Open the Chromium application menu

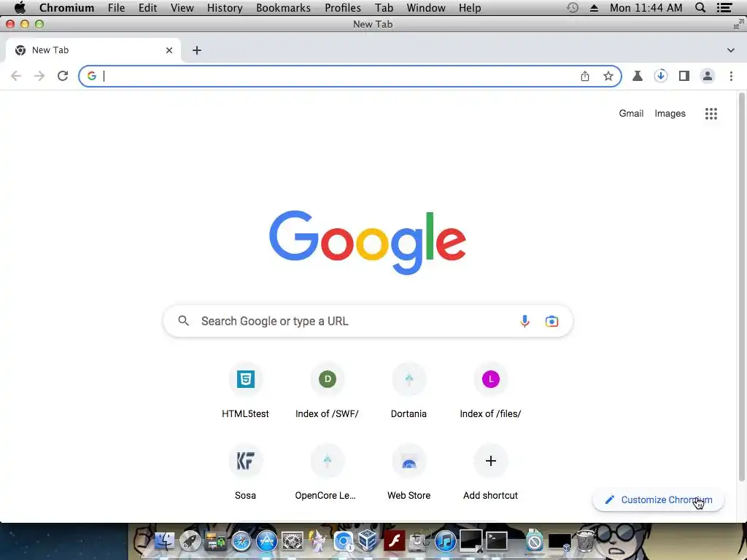coord(66,8)
